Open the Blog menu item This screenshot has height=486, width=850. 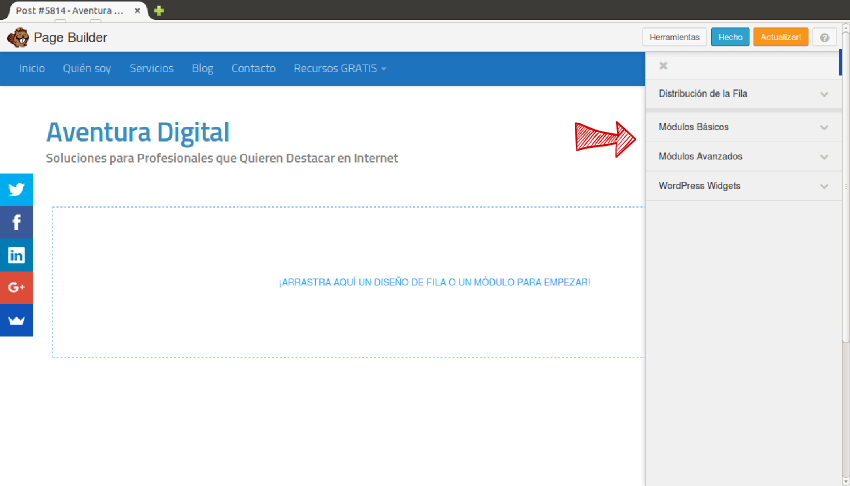(x=202, y=69)
